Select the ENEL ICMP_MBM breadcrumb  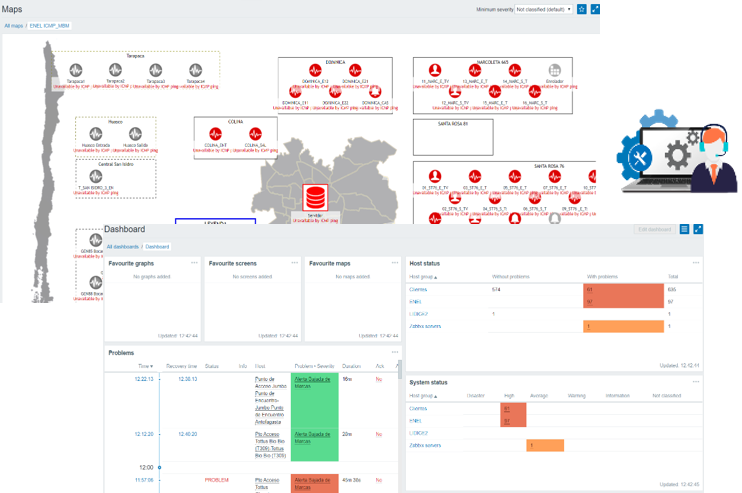point(50,26)
